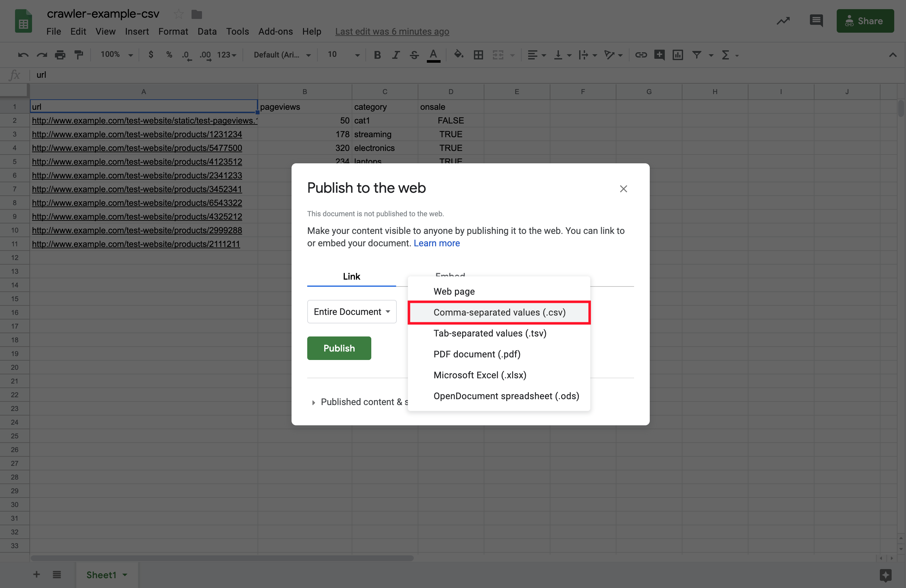This screenshot has height=588, width=906.
Task: Click the strikethrough formatting icon
Action: [x=413, y=55]
